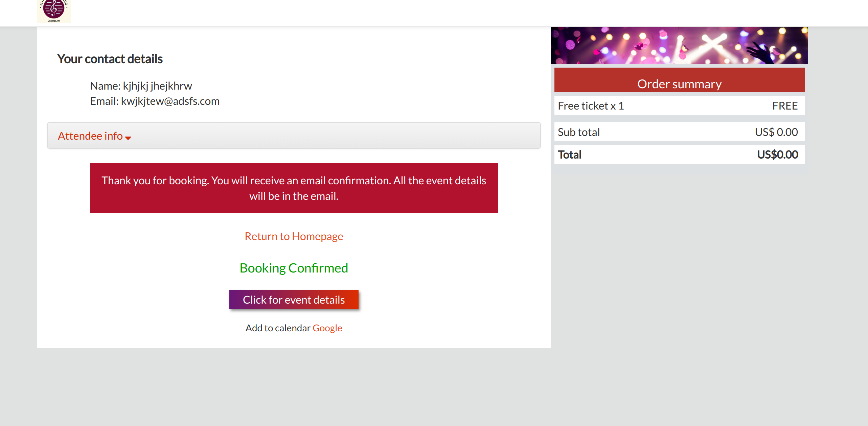Click the Your contact details heading
The image size is (868, 426).
coord(110,59)
